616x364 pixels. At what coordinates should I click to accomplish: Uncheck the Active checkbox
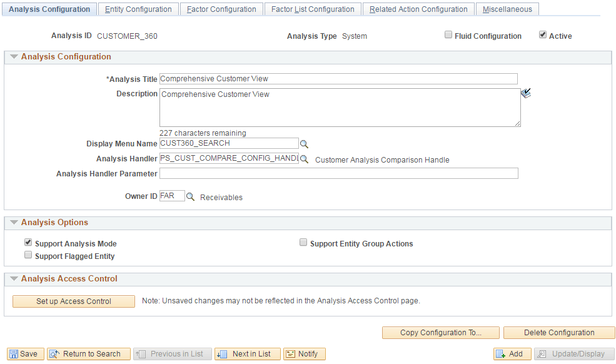(x=543, y=35)
